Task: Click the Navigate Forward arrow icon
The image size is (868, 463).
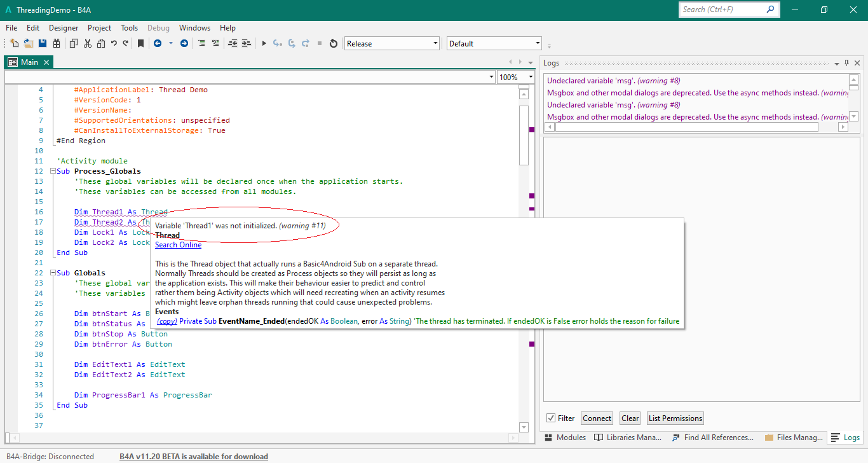Action: click(x=184, y=43)
